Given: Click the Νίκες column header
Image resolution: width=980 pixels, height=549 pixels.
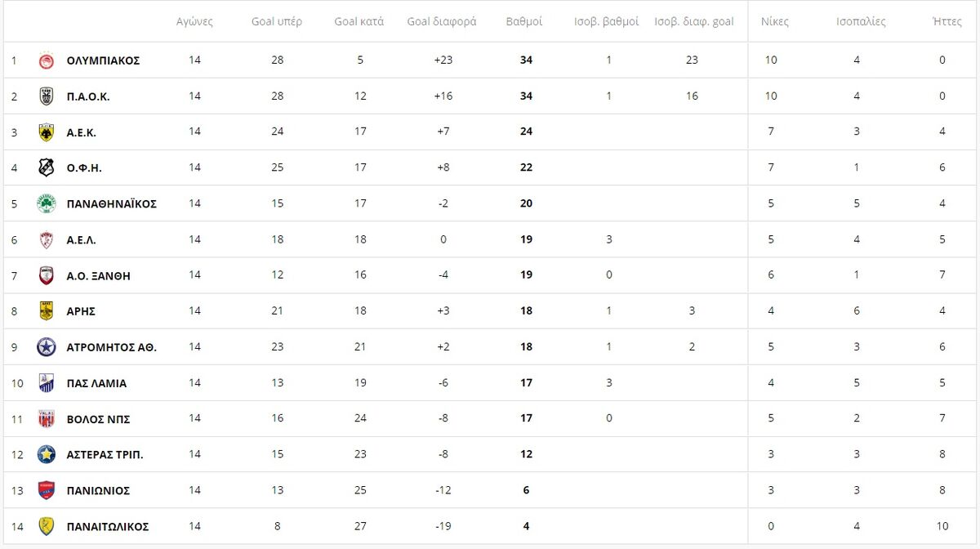Looking at the screenshot, I should tap(774, 22).
